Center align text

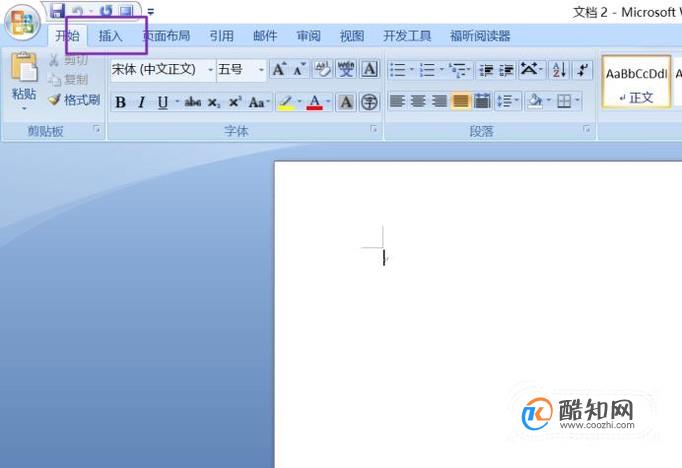click(418, 102)
